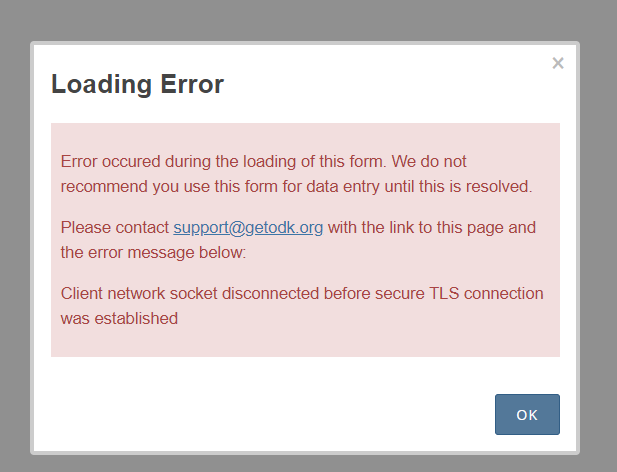
Task: Click 'was established' at end of message
Action: (x=119, y=318)
